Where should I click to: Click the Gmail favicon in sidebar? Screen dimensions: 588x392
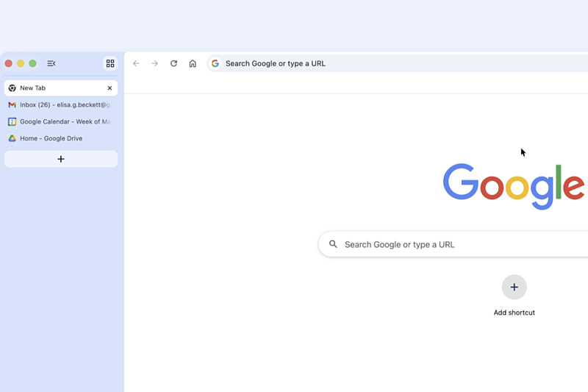[x=12, y=104]
